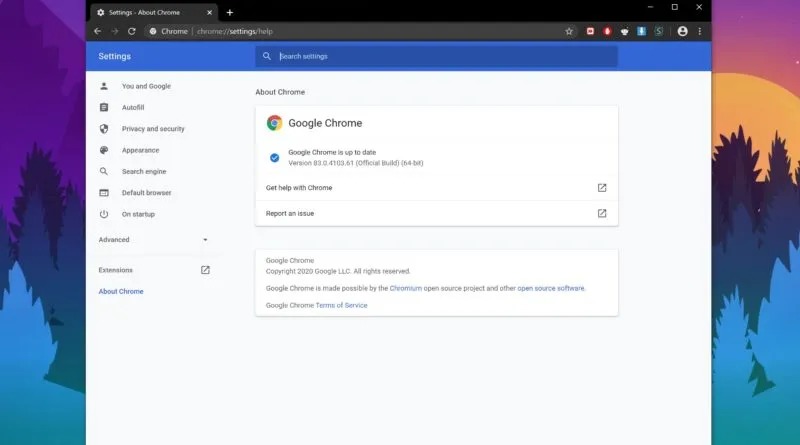Open new tab with plus button
The height and width of the screenshot is (445, 800).
(230, 12)
